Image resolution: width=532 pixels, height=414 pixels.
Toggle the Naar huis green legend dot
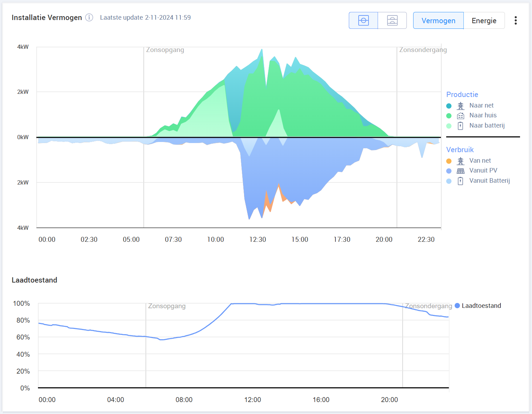449,116
